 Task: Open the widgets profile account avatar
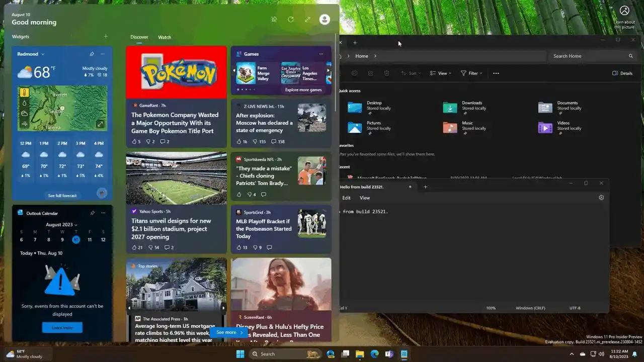click(x=325, y=20)
